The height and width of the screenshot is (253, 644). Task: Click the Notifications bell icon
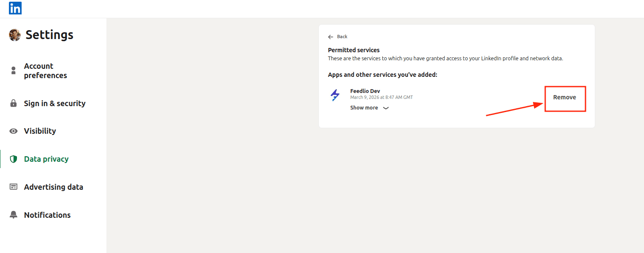(14, 215)
